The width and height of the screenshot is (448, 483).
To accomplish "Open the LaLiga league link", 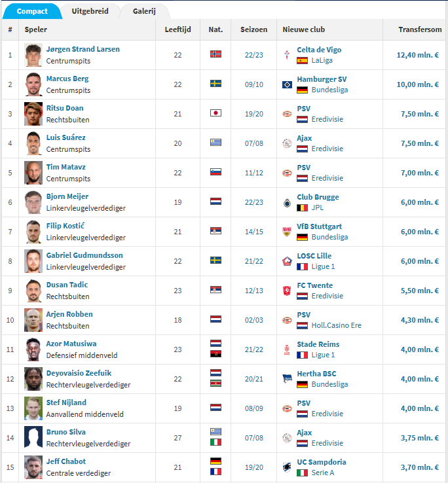I will point(322,60).
